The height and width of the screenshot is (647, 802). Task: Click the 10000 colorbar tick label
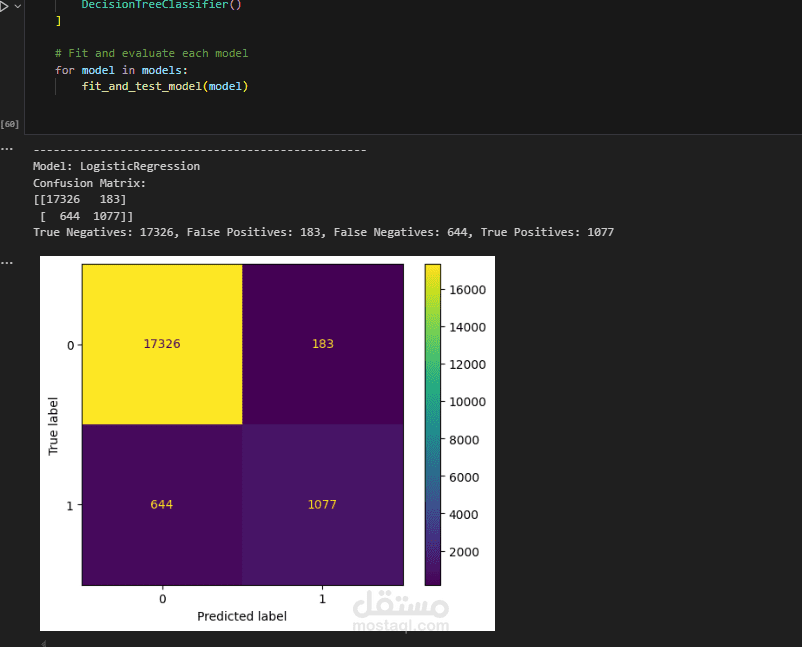tap(467, 402)
